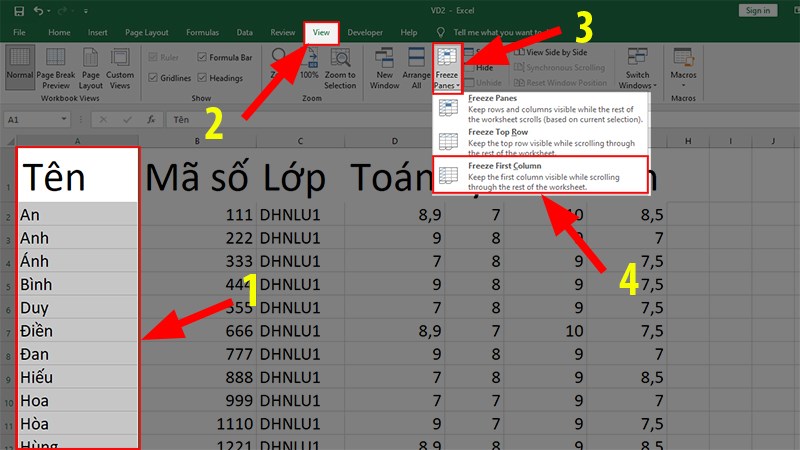
Task: Click Zoom to Selection icon
Action: [x=340, y=68]
